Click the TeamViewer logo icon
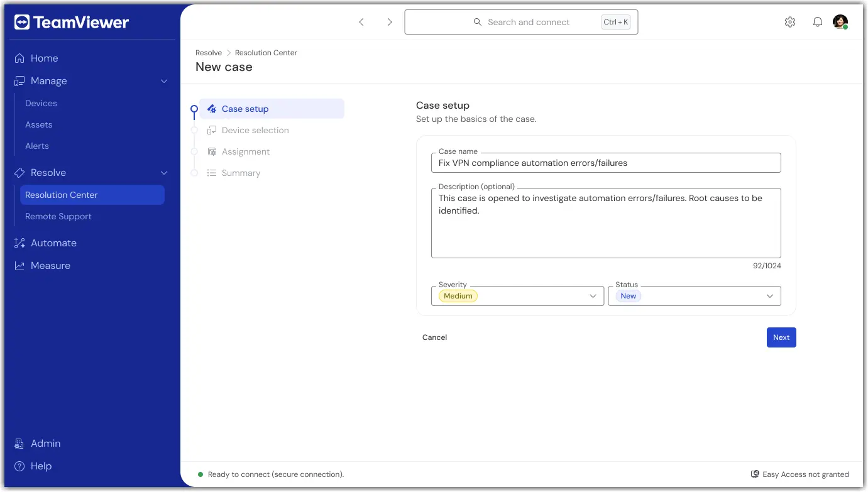This screenshot has width=868, height=492. click(x=21, y=23)
